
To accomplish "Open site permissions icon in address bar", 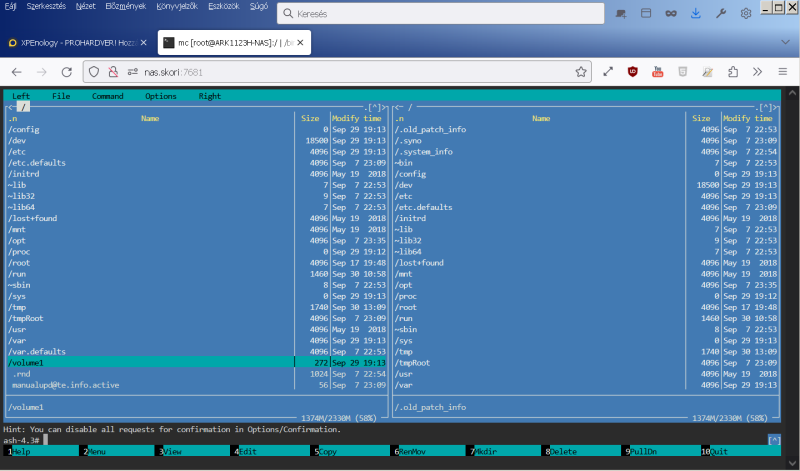I will pyautogui.click(x=133, y=72).
